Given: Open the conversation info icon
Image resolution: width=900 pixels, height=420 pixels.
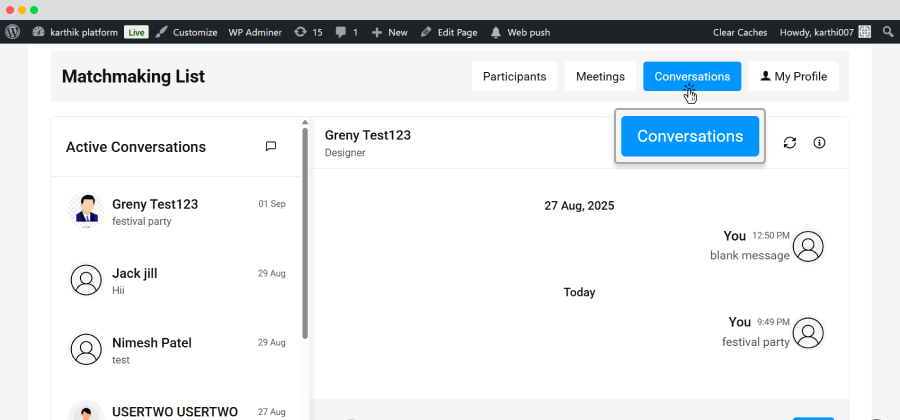Looking at the screenshot, I should click(820, 143).
